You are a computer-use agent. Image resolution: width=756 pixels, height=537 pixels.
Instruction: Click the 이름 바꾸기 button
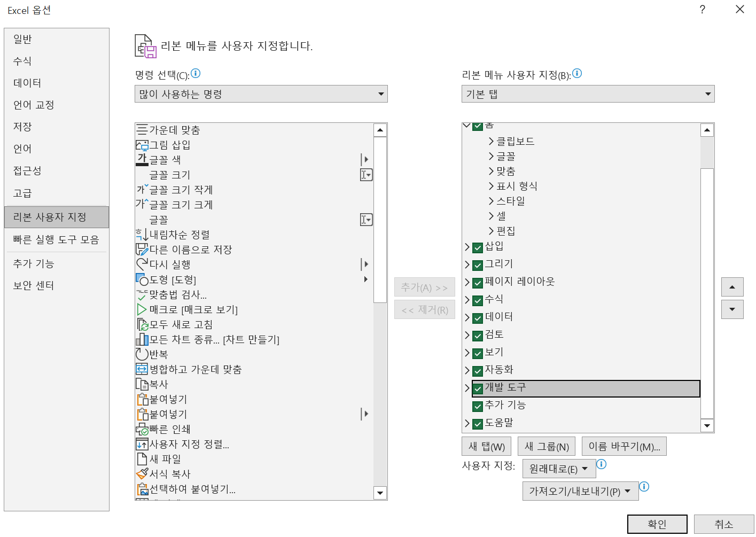(624, 446)
